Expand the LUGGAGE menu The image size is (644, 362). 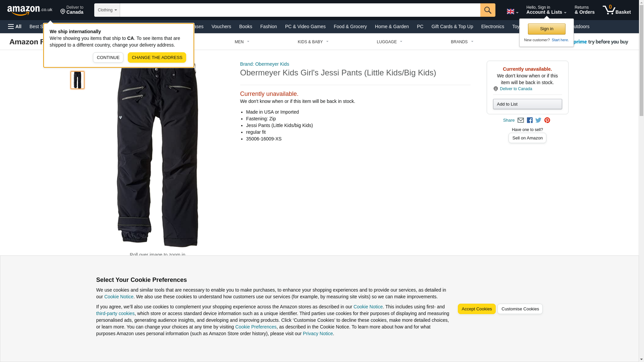tap(389, 42)
